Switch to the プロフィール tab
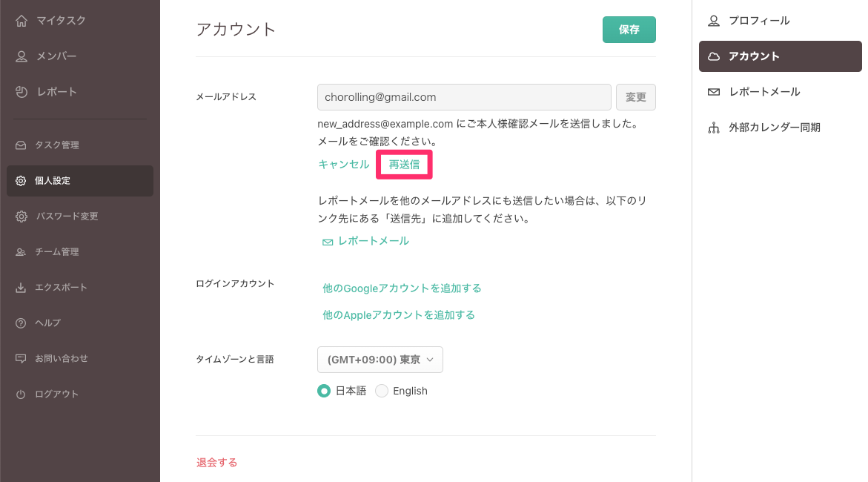Image resolution: width=868 pixels, height=482 pixels. 758,21
